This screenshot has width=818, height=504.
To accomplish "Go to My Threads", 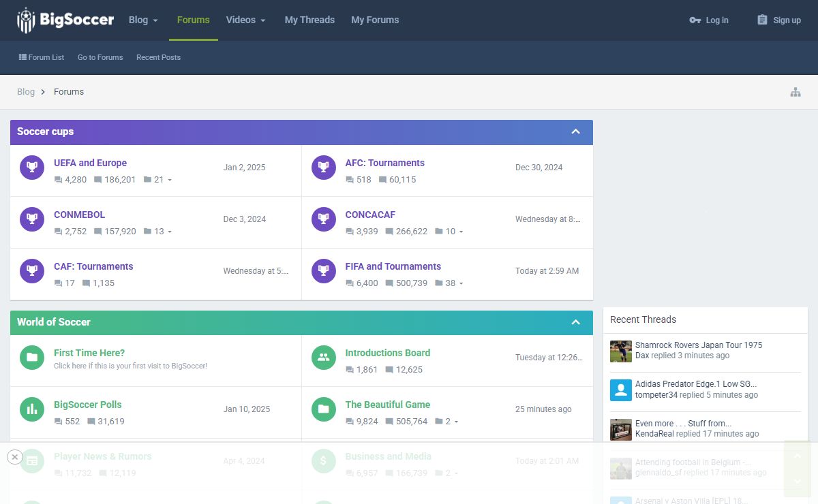I will pos(309,20).
